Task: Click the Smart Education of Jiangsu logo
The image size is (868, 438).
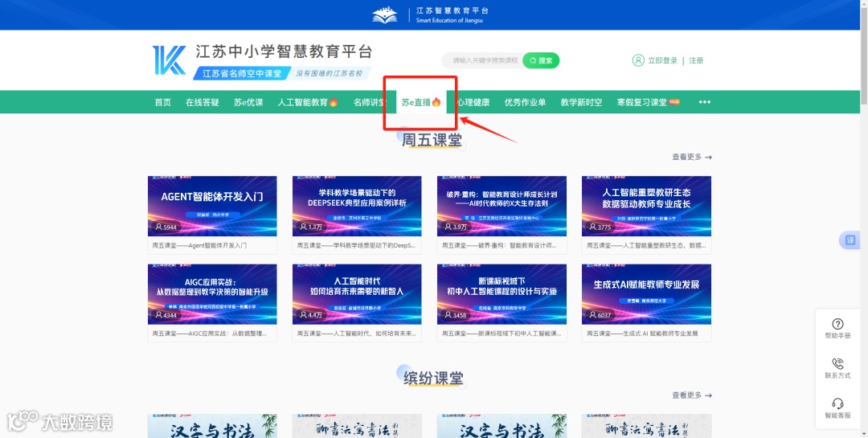Action: click(430, 15)
